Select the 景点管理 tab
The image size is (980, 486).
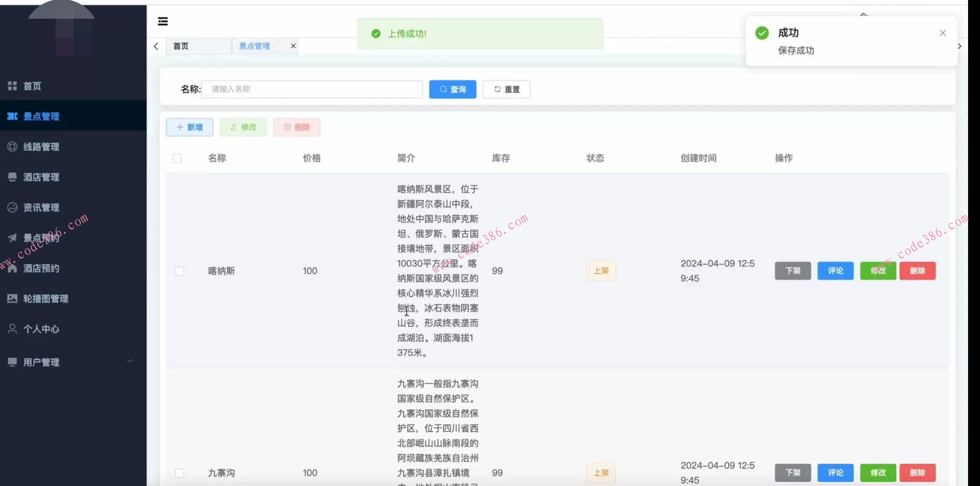click(254, 46)
